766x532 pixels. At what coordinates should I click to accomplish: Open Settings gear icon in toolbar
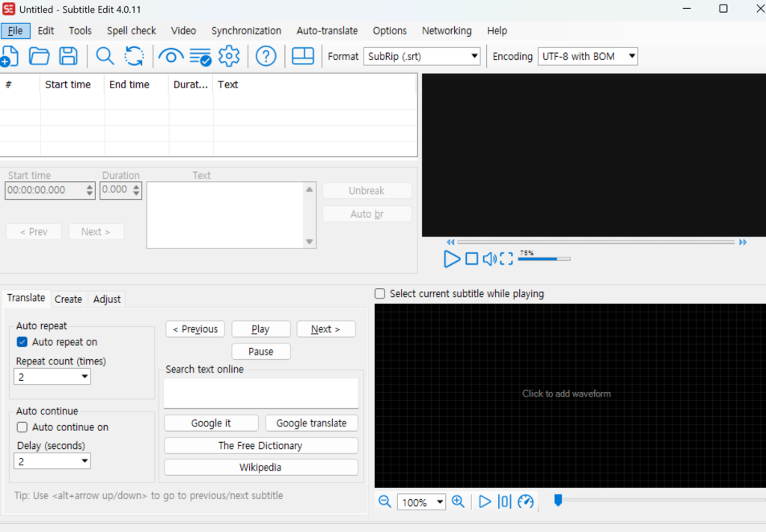(x=229, y=56)
